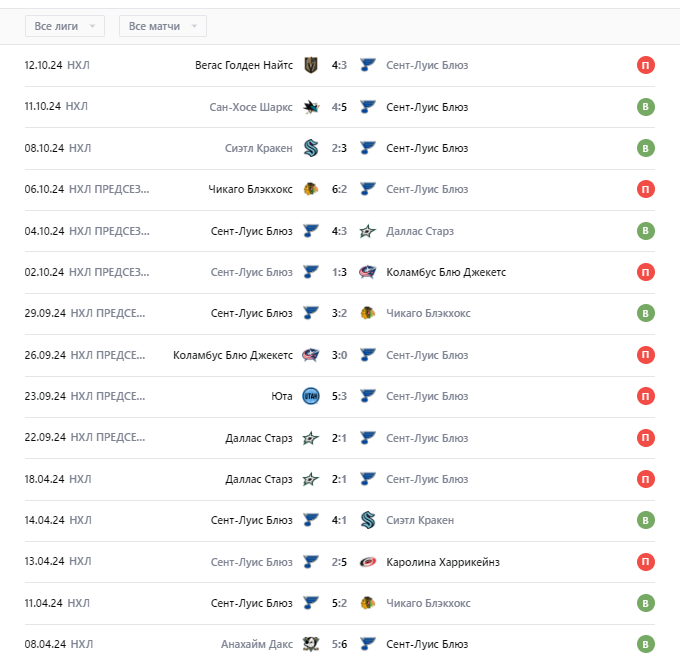Click the San Jose Sharks team logo
The width and height of the screenshot is (680, 661).
tap(311, 107)
